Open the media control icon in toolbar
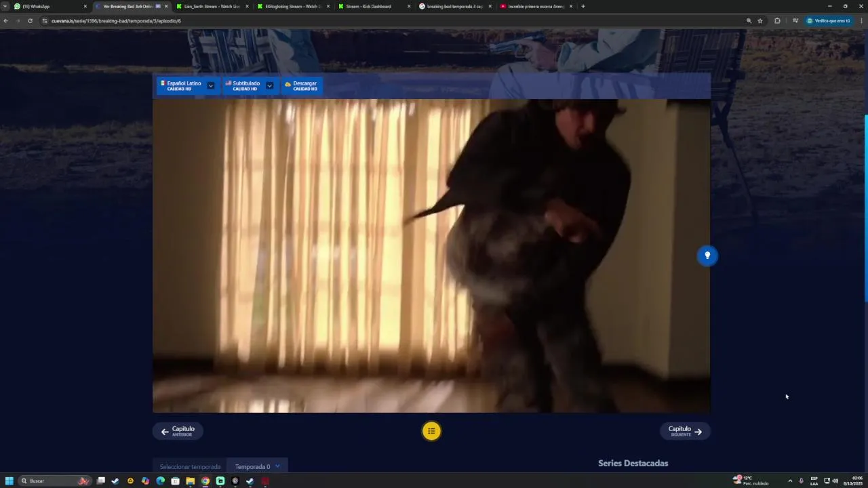Viewport: 868px width, 488px height. pos(795,21)
